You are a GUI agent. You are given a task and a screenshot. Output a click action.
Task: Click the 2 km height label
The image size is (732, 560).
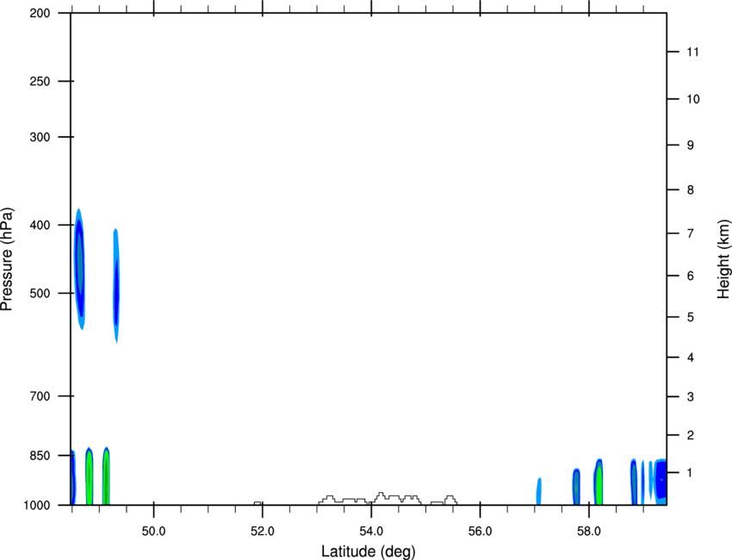691,435
